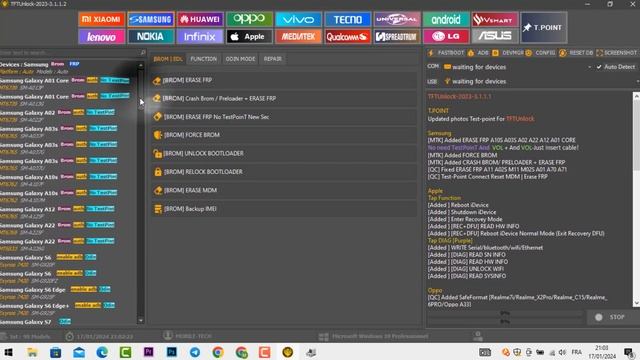Choose the Oppo brand button
Screen dimensions: 640x360
[x=249, y=19]
